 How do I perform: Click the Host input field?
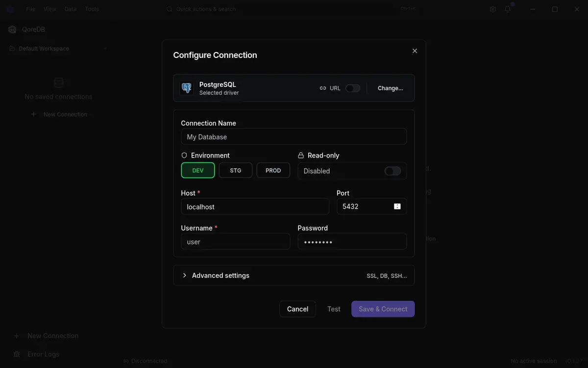[x=255, y=207]
